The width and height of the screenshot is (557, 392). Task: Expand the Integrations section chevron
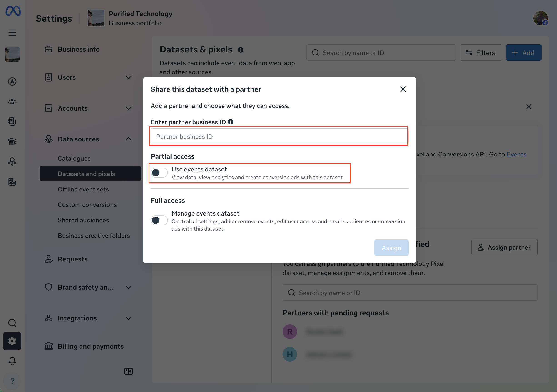click(129, 318)
